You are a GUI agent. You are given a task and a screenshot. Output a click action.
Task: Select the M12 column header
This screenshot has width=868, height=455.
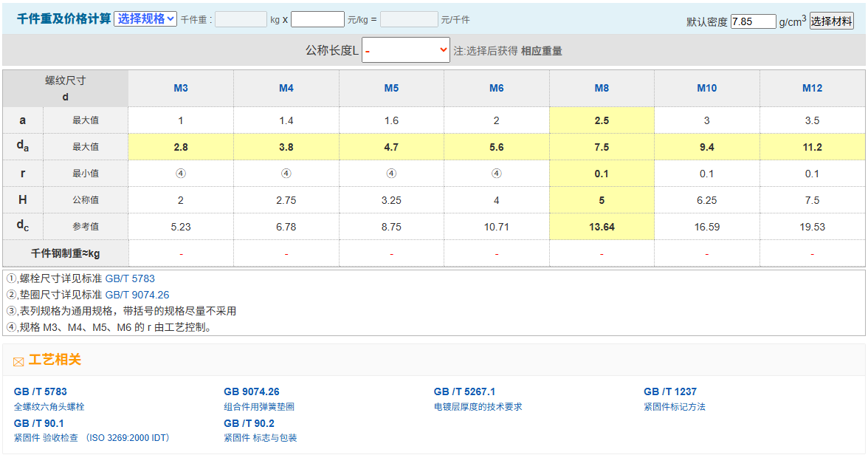pos(812,88)
